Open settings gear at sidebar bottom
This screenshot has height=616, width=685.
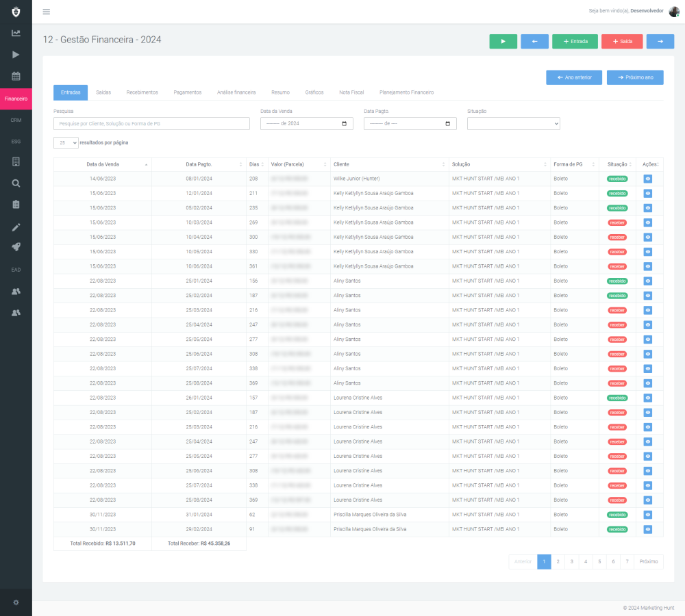tap(16, 602)
